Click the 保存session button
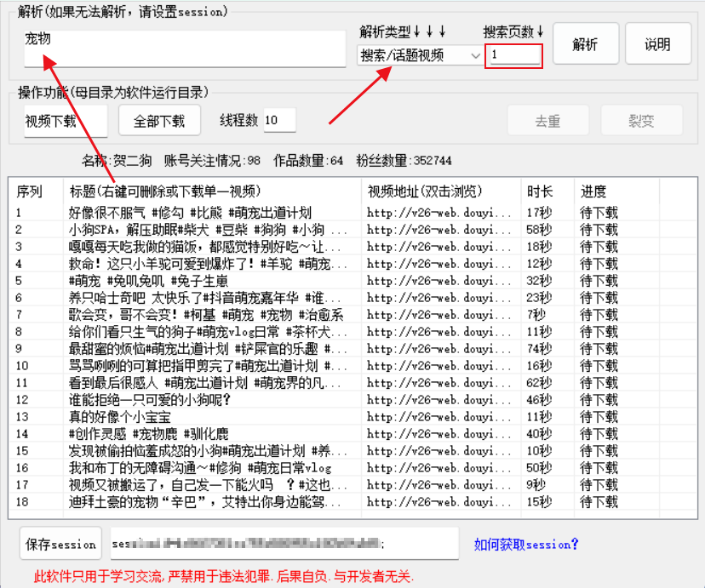Screen dimensions: 705x588 point(60,543)
